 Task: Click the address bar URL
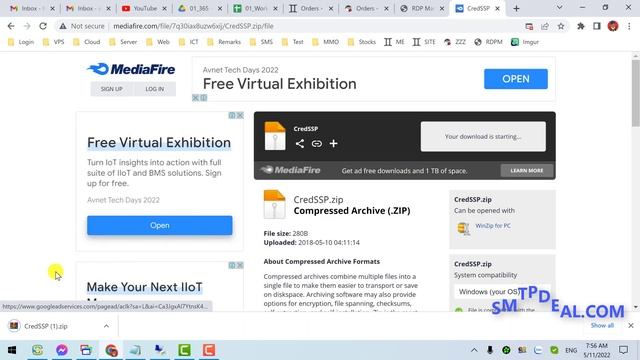(x=193, y=26)
